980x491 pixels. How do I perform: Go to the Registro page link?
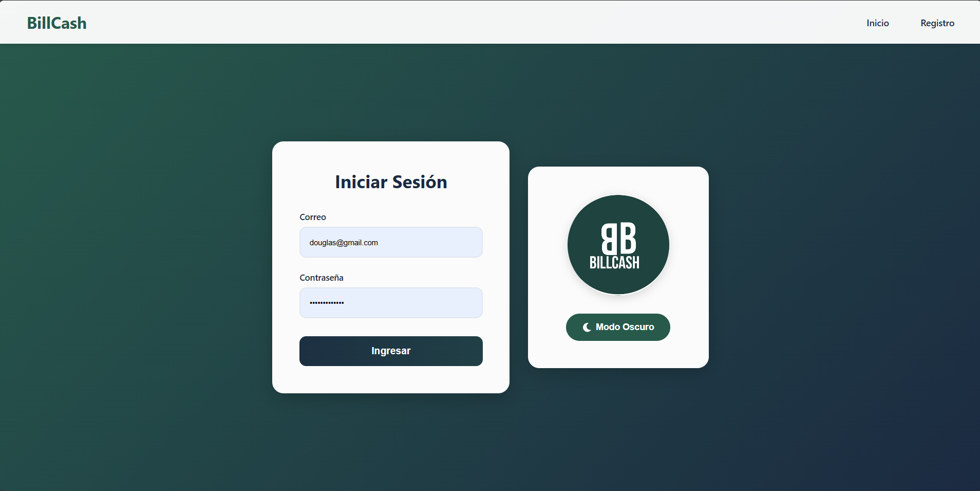pos(937,23)
